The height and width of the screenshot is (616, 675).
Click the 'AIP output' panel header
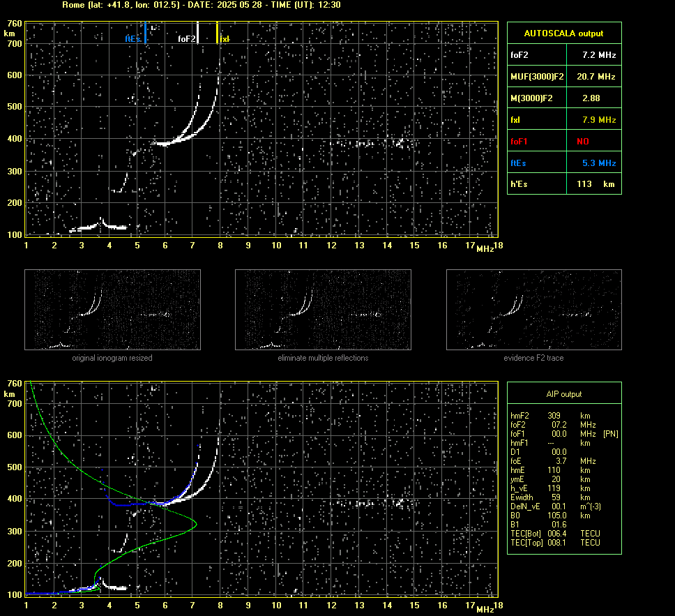(564, 394)
